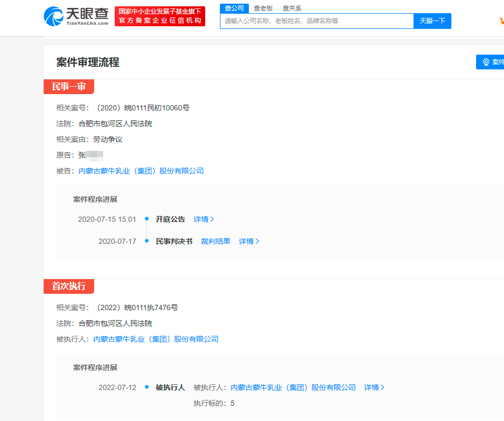Image resolution: width=504 pixels, height=421 pixels.
Task: Switch to the 查老板 tab
Action: coord(263,8)
